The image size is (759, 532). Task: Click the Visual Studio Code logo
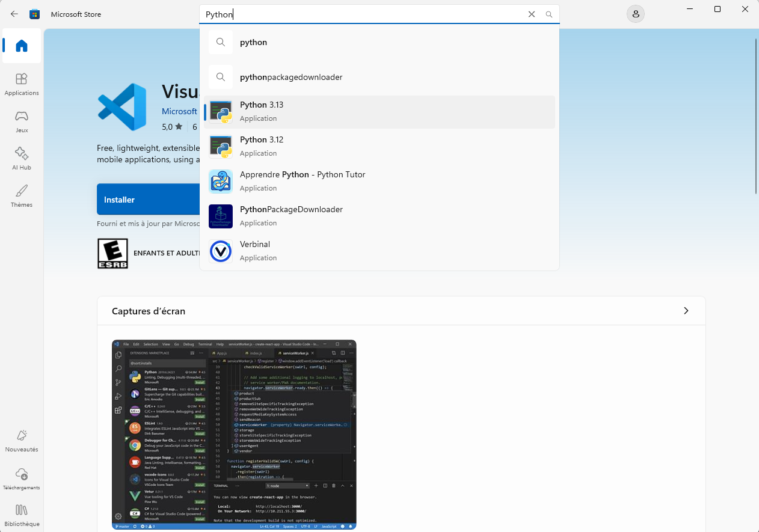click(122, 107)
